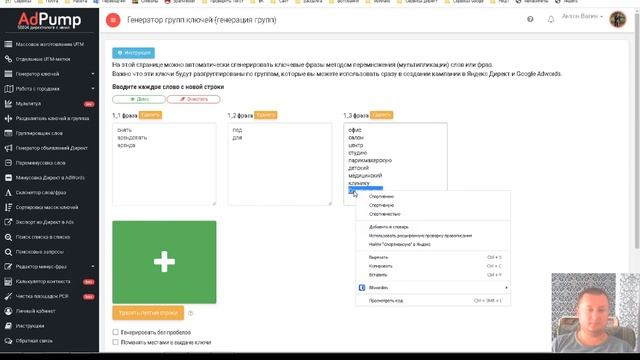This screenshot has width=640, height=360.
Task: Click the map icon for city tools
Action: click(8, 89)
